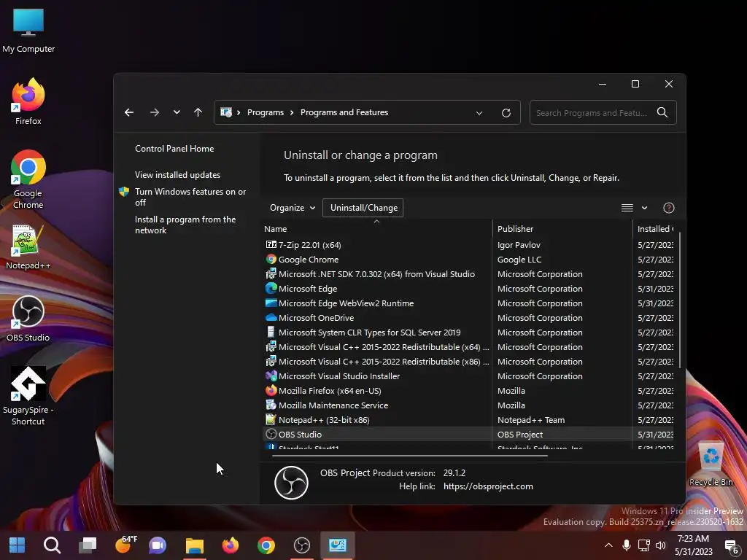This screenshot has width=747, height=560.
Task: Open Control Panel Home
Action: 174,149
